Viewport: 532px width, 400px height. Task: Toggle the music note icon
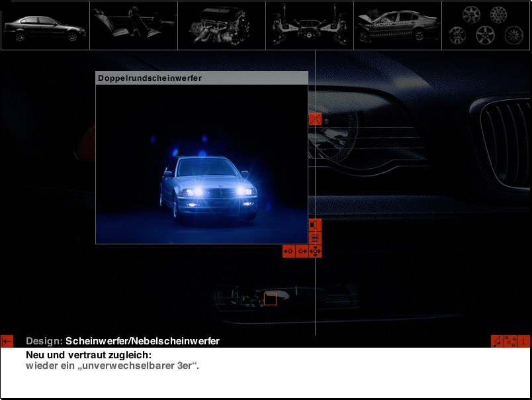(497, 341)
